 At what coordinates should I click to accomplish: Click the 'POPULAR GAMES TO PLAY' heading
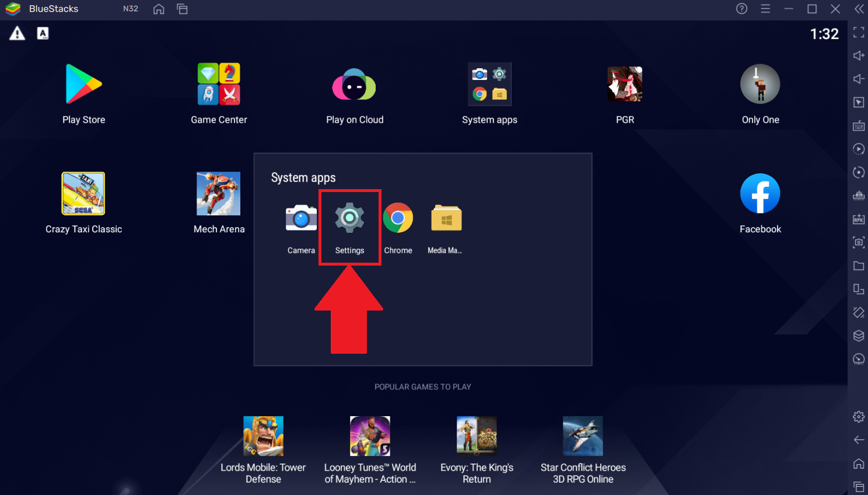(423, 387)
